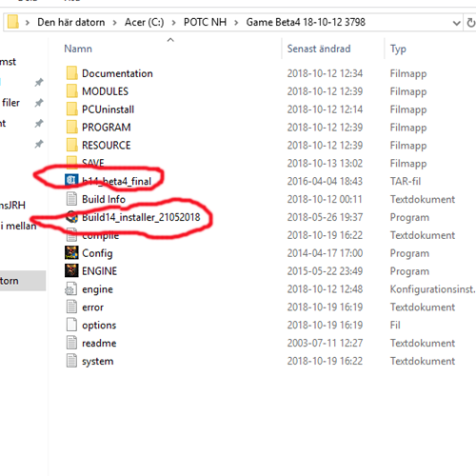Expand chevron after Acer (C:) breadcrumb

tap(173, 23)
